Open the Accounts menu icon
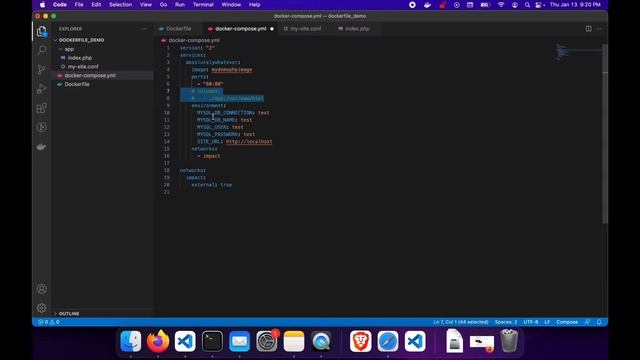Image resolution: width=640 pixels, height=360 pixels. (x=42, y=289)
